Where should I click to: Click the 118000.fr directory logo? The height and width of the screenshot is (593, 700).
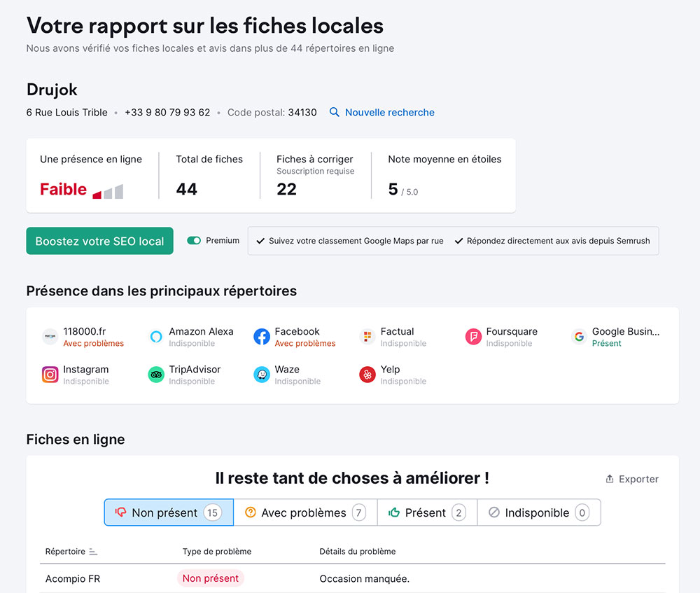(50, 337)
